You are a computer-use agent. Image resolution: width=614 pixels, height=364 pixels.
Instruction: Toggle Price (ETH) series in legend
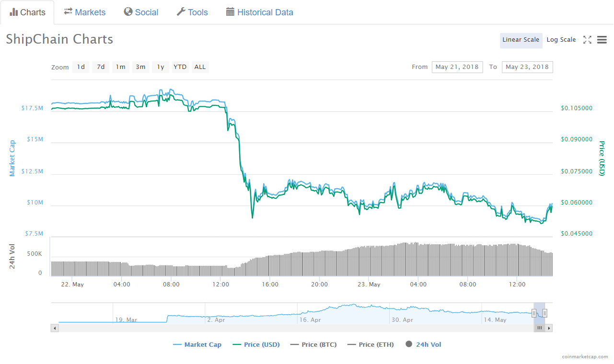click(x=371, y=344)
